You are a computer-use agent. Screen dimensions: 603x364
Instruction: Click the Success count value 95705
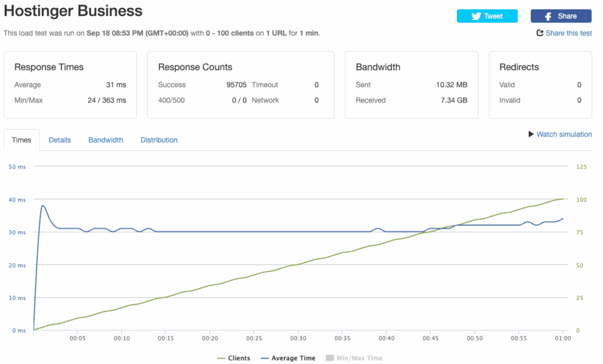click(236, 85)
